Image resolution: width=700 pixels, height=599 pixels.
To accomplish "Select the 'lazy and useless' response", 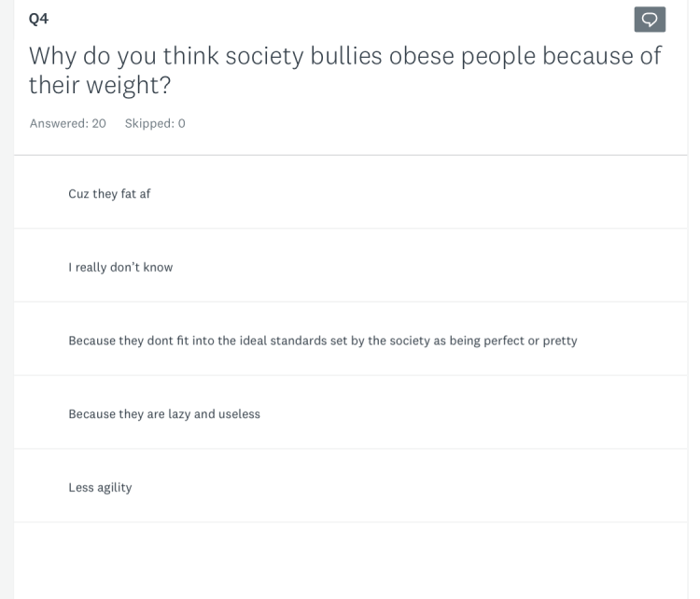I will click(x=164, y=414).
